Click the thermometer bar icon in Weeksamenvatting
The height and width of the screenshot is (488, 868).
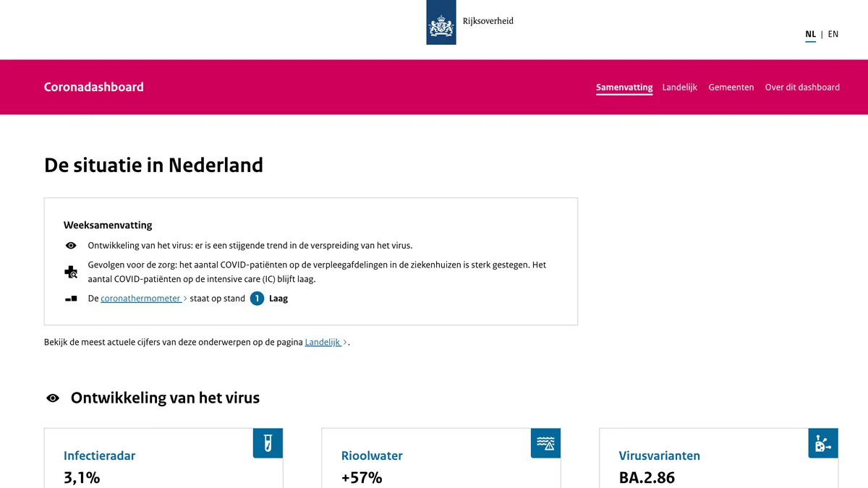point(71,299)
